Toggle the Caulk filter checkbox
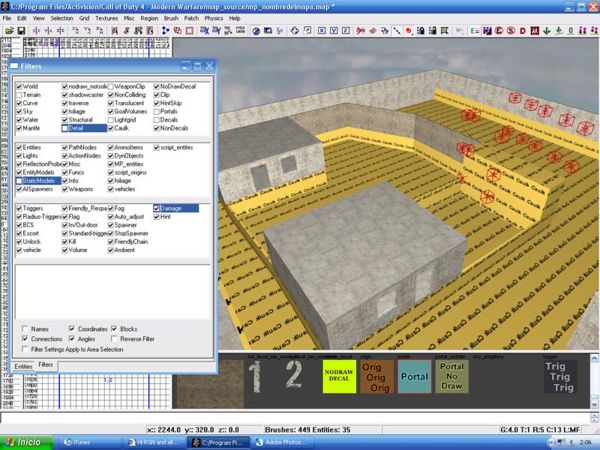This screenshot has height=450, width=600. [x=111, y=128]
